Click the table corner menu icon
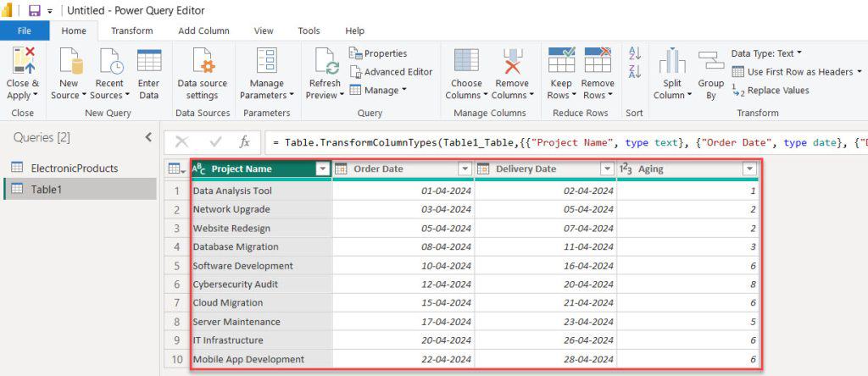Viewport: 868px width, 376px height. pos(177,169)
